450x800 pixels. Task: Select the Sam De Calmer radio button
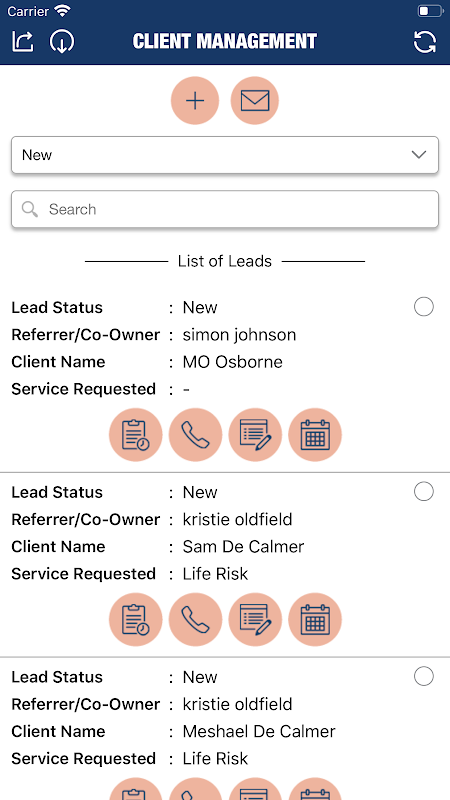(x=423, y=492)
